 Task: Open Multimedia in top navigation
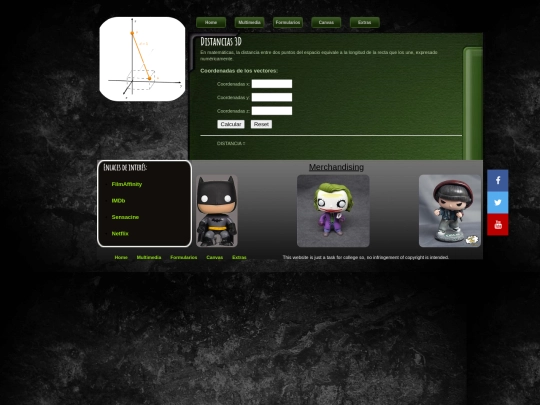point(249,22)
